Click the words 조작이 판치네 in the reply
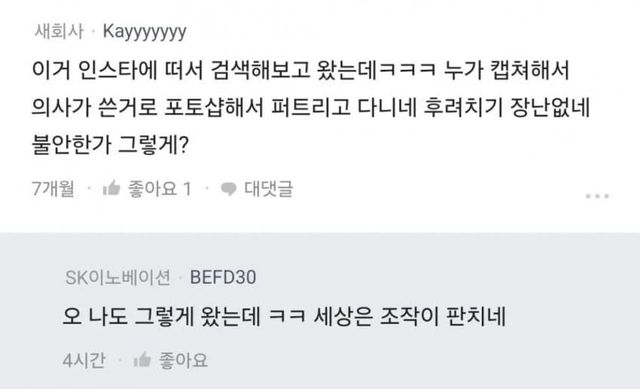 click(x=442, y=316)
